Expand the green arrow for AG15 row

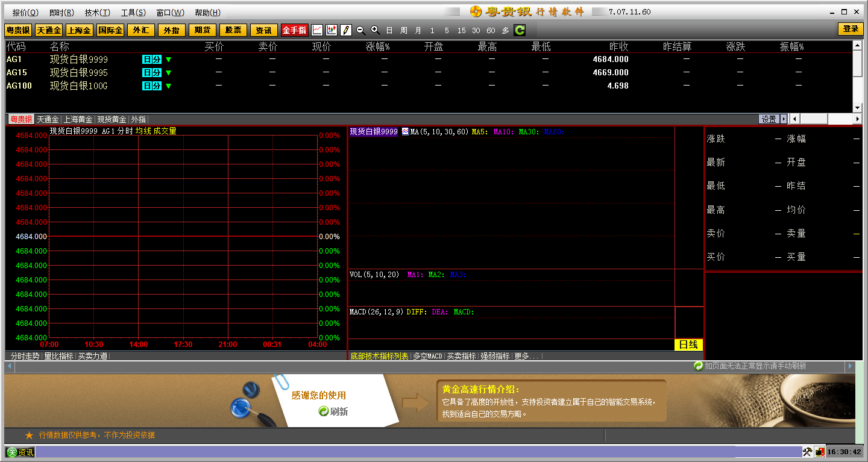point(169,72)
